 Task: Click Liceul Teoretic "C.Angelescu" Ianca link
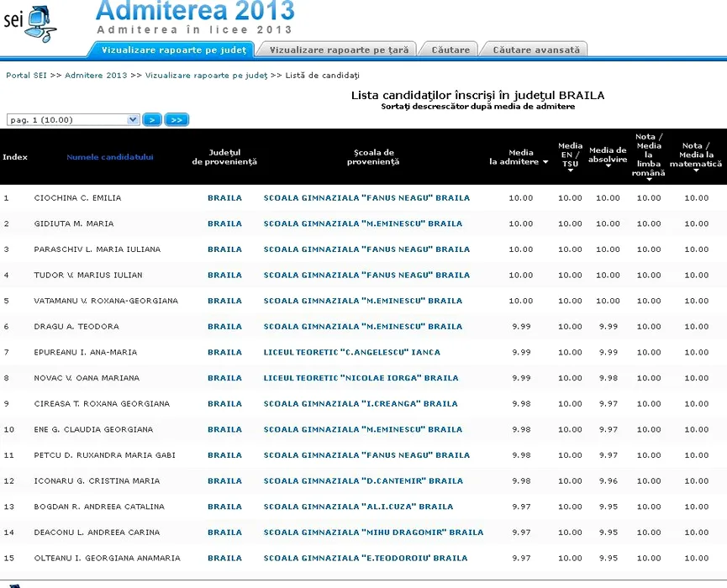351,353
